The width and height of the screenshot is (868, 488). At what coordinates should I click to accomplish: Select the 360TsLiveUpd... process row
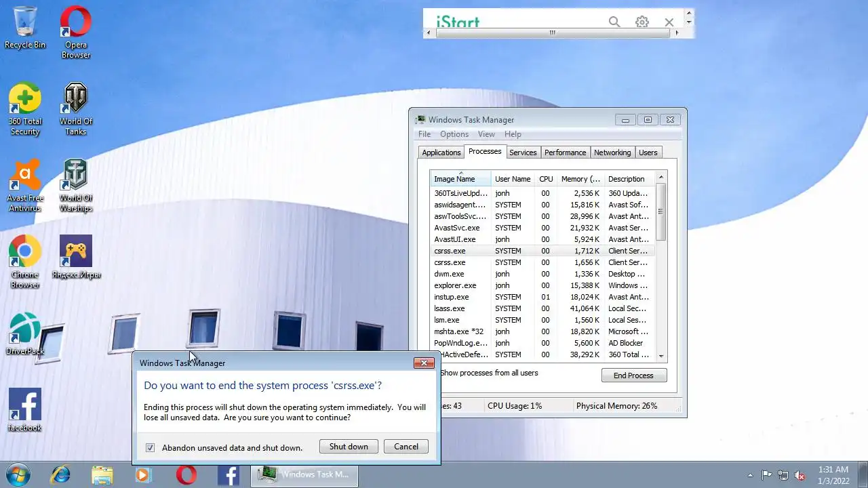point(542,193)
